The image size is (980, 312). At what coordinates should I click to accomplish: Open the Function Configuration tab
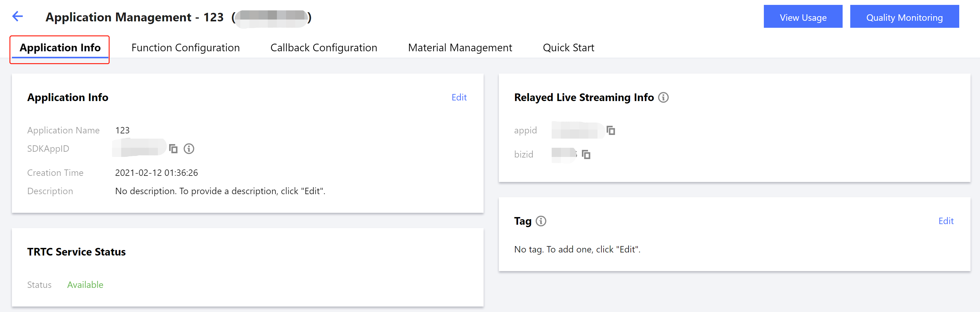coord(185,48)
